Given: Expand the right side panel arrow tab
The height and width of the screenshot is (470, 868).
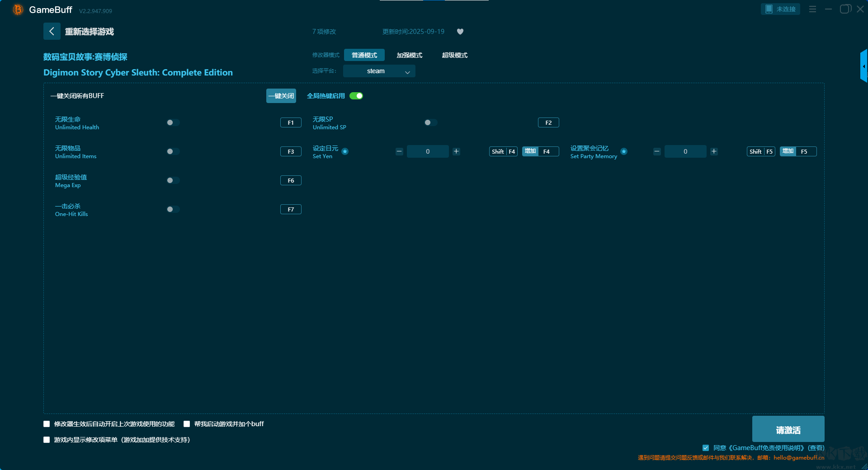Looking at the screenshot, I should 863,66.
